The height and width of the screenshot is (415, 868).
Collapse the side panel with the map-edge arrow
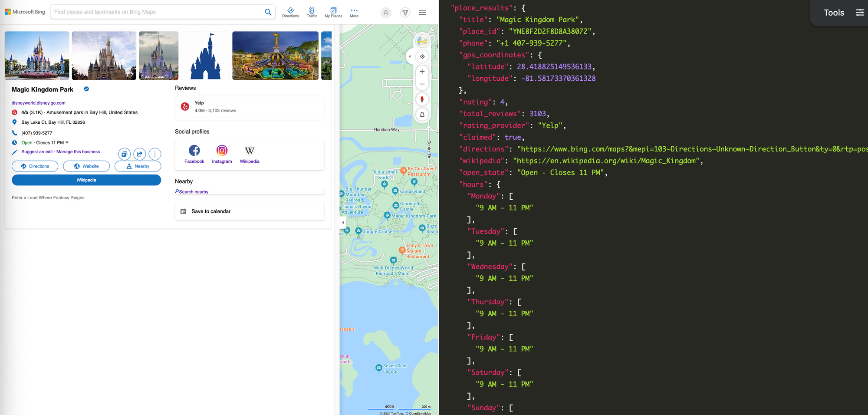[x=343, y=223]
